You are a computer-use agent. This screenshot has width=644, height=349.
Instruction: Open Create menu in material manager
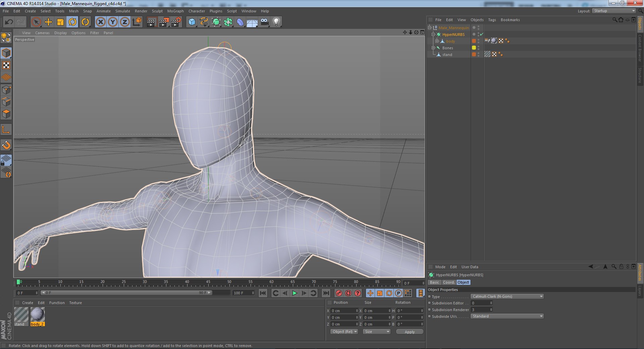pyautogui.click(x=28, y=303)
